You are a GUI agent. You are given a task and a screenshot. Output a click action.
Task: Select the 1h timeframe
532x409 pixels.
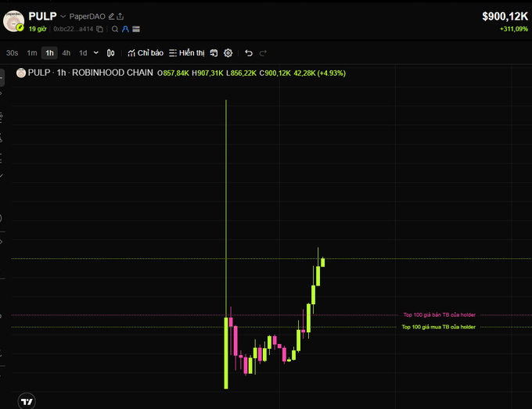49,53
